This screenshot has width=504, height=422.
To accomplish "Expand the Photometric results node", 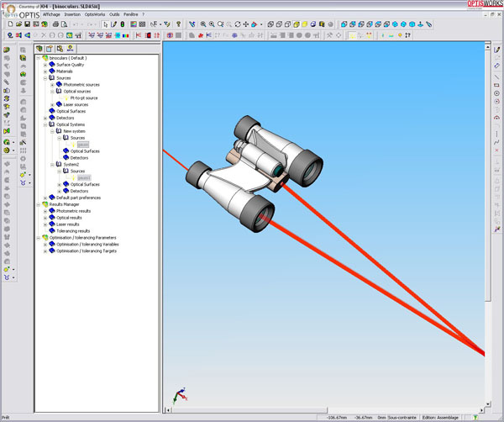I will tap(45, 211).
